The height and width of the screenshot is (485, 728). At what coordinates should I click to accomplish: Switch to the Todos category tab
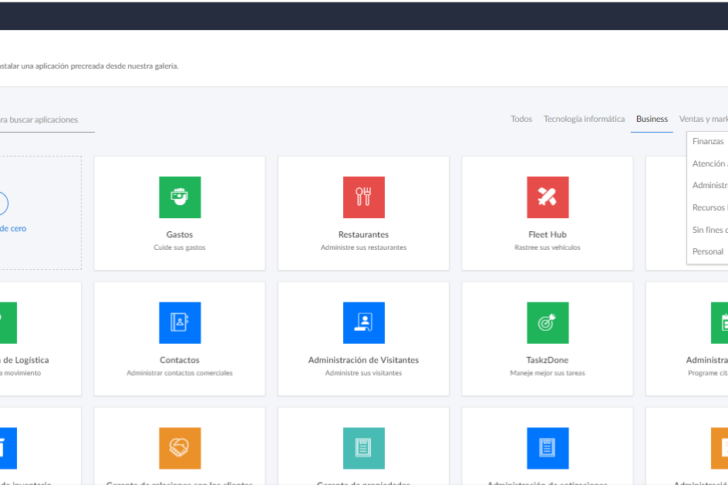click(x=521, y=119)
